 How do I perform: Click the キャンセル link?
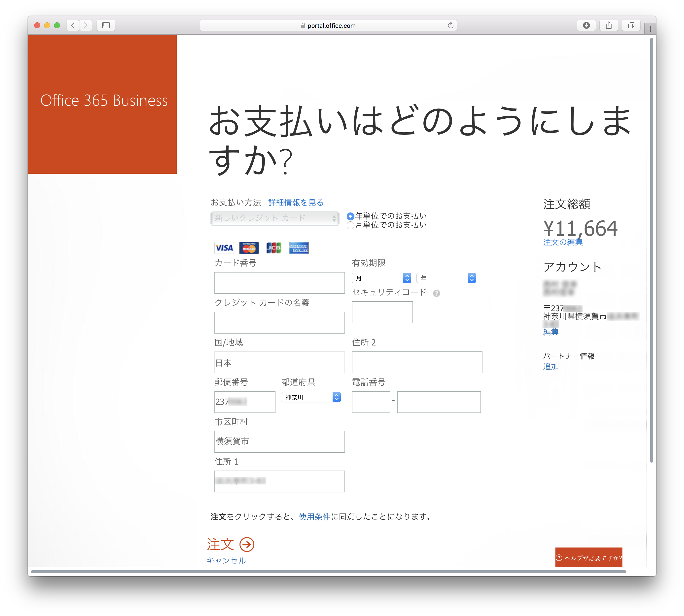226,560
